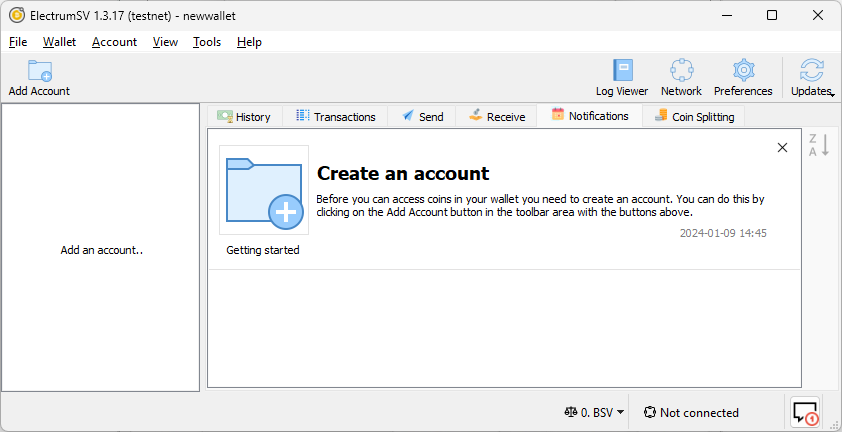Open the Tools menu
Screen dimensions: 842x432
(x=207, y=42)
